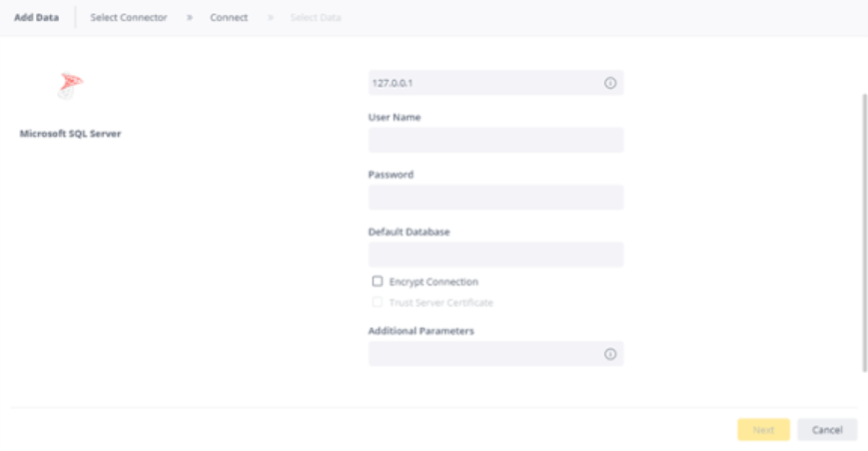Click into the User Name field
Image resolution: width=868 pixels, height=451 pixels.
(496, 140)
